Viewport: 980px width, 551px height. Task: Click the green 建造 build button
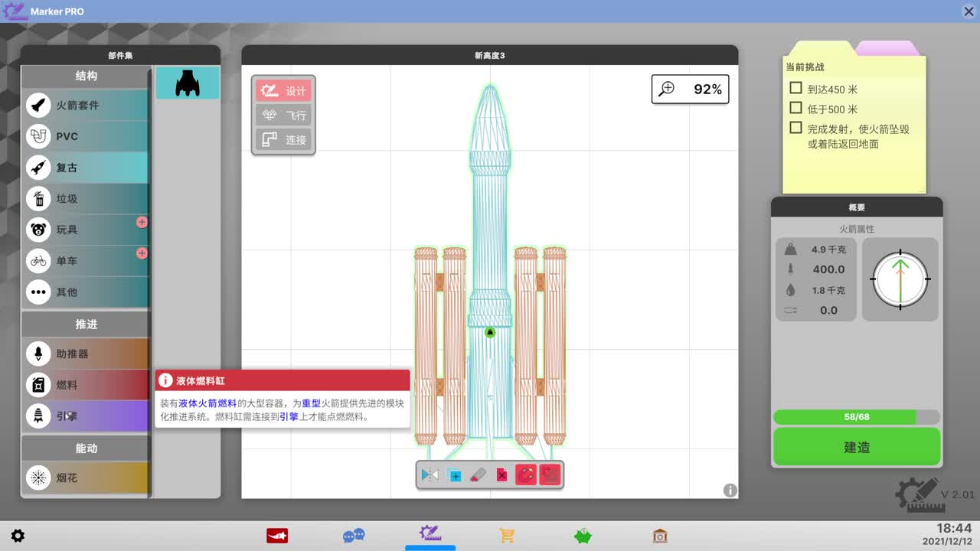point(857,447)
